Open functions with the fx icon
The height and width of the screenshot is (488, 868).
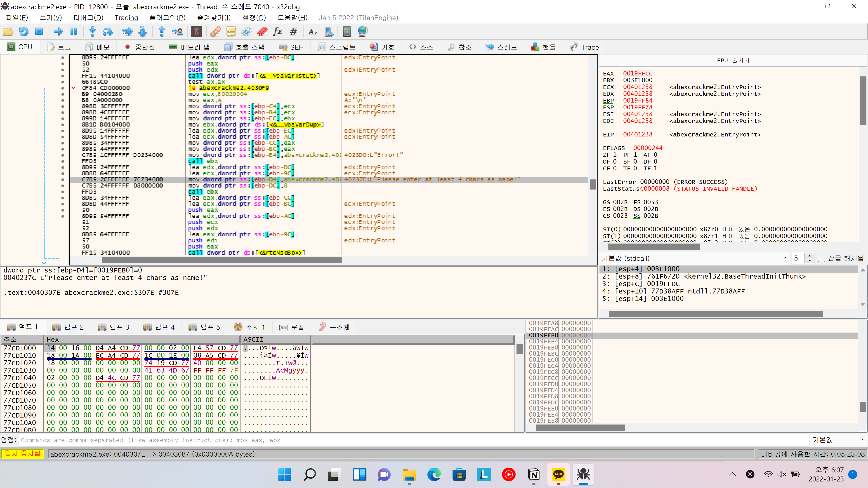tap(278, 32)
